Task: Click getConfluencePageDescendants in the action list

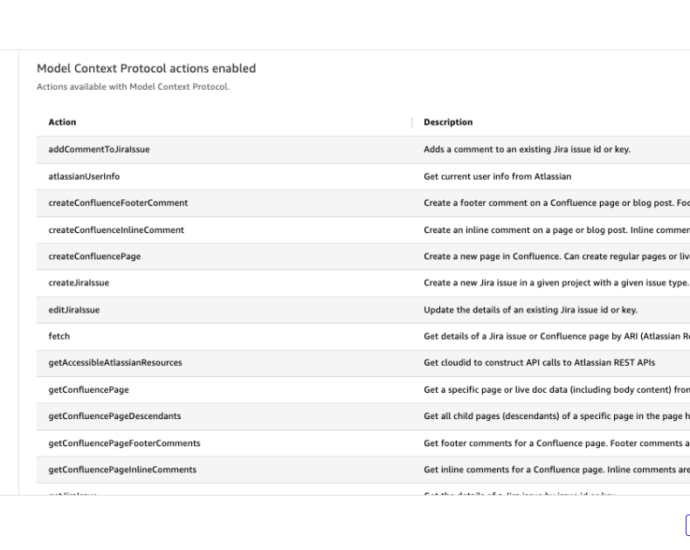Action: pyautogui.click(x=114, y=416)
